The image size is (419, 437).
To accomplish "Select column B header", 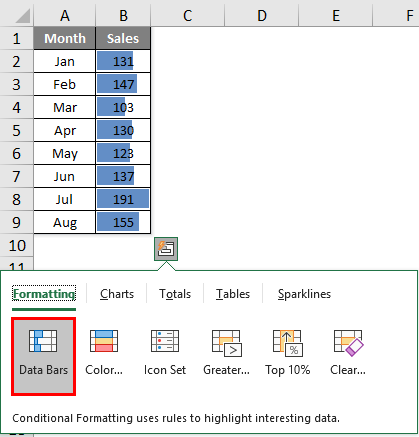I will click(x=123, y=15).
